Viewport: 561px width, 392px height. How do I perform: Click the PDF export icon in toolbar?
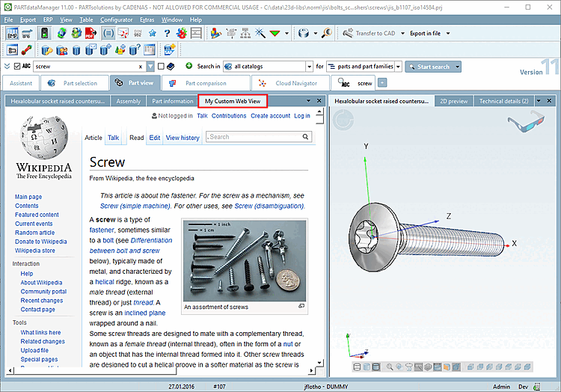click(x=90, y=34)
